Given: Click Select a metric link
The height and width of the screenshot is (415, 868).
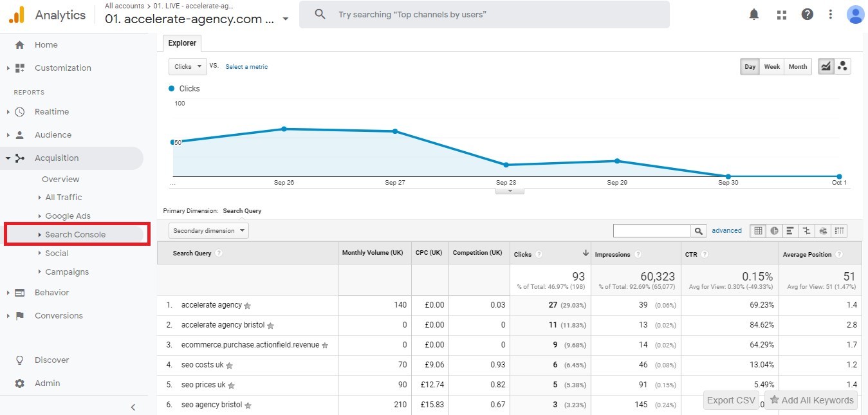Looking at the screenshot, I should tap(246, 67).
